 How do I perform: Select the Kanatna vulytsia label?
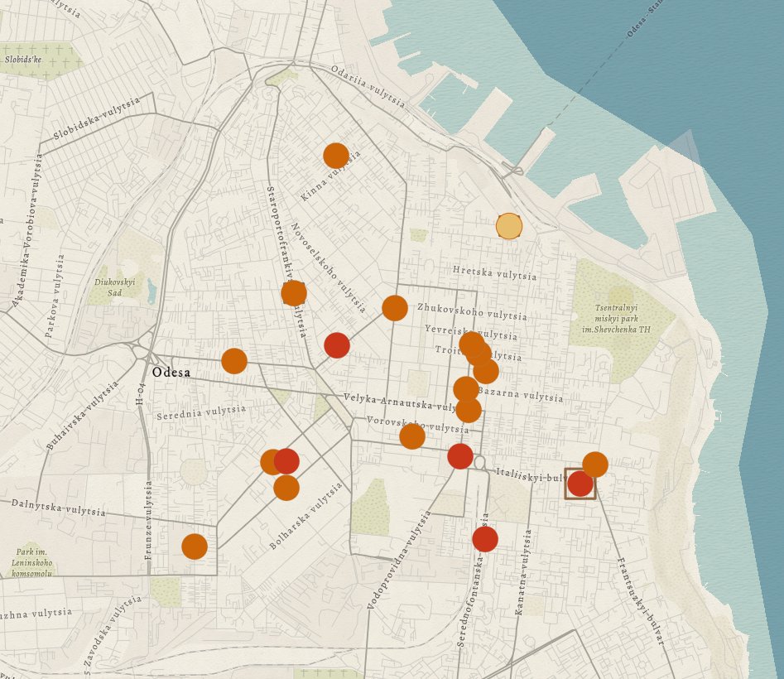click(523, 572)
